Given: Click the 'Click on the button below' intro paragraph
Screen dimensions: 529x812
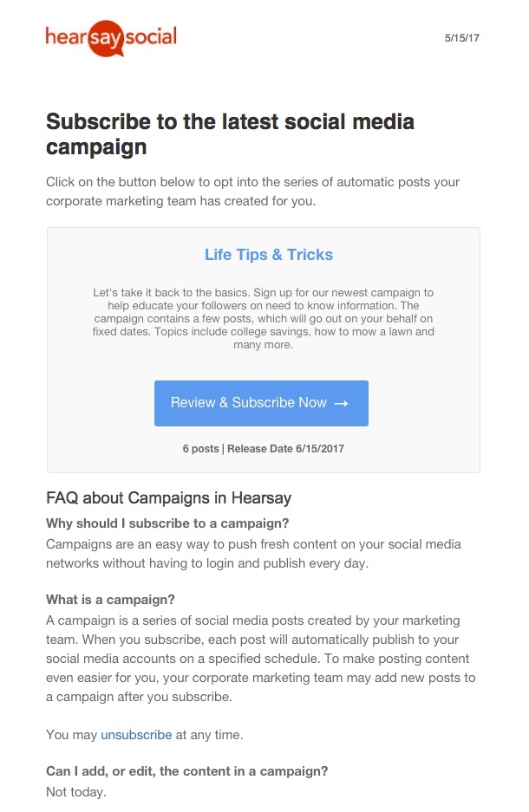Looking at the screenshot, I should pyautogui.click(x=253, y=192).
